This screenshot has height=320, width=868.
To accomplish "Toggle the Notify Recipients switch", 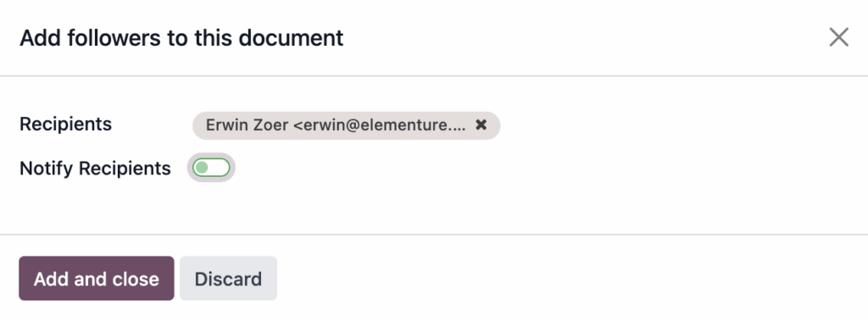I will (x=211, y=168).
